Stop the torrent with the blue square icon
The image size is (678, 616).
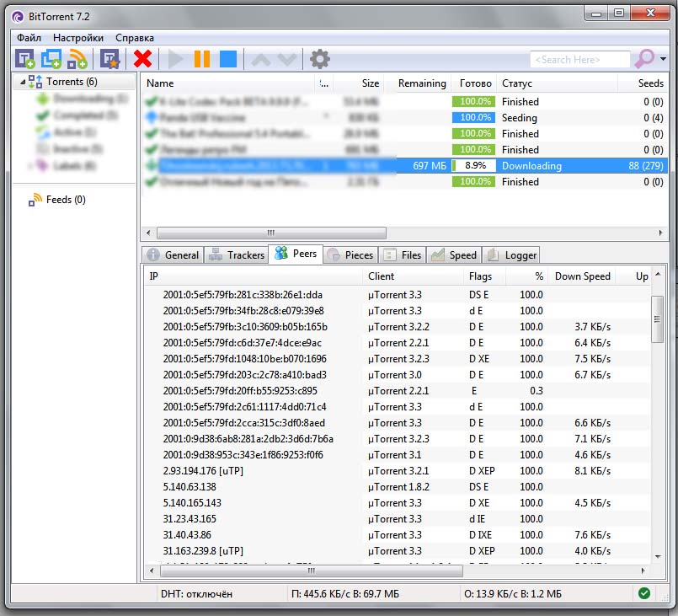tap(228, 59)
